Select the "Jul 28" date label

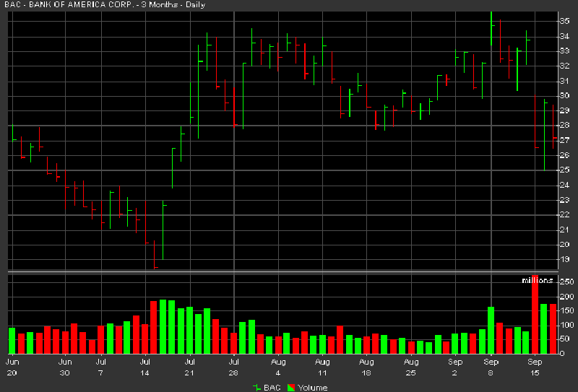coord(233,367)
